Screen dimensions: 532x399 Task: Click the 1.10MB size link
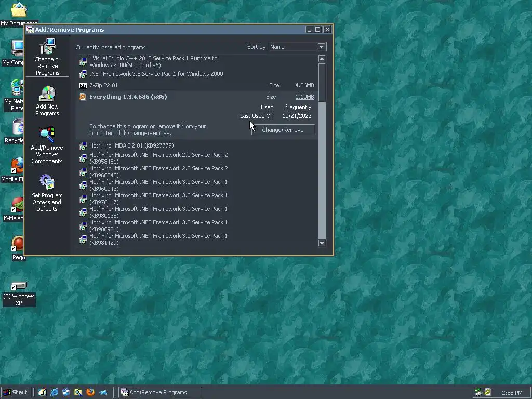[x=304, y=97]
